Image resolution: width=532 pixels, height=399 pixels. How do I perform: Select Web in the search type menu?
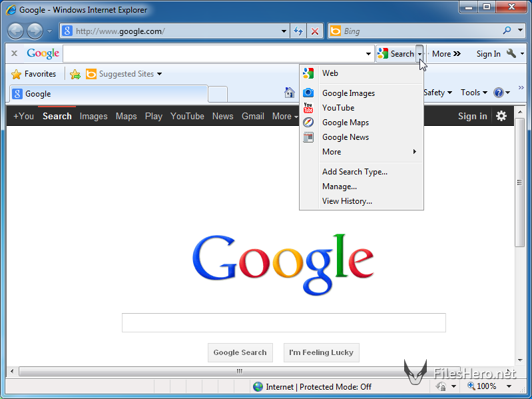point(362,73)
